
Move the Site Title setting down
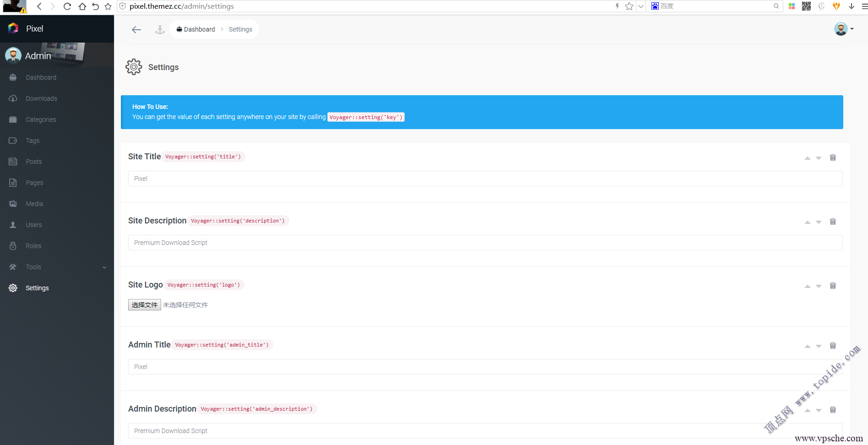pos(819,158)
